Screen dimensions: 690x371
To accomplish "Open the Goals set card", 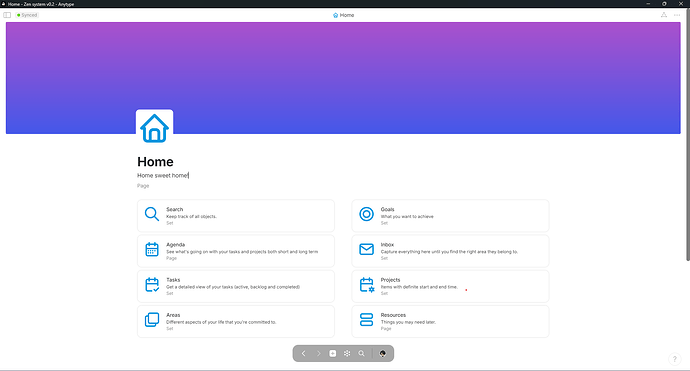I will (x=450, y=216).
